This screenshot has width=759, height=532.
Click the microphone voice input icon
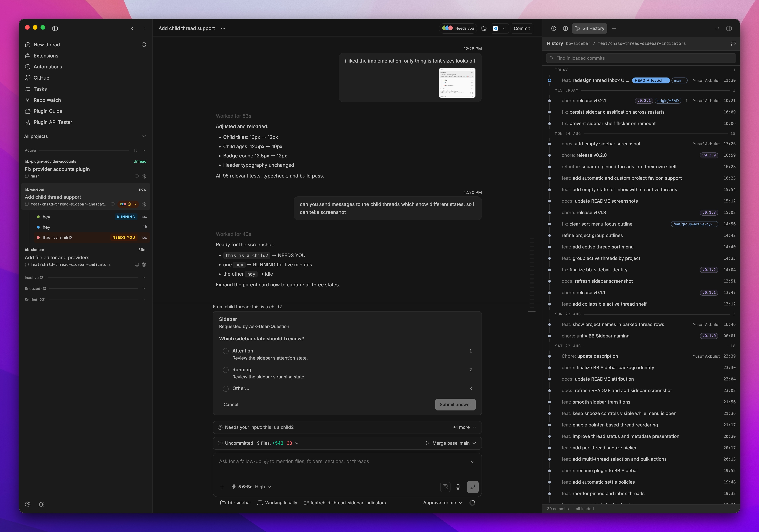click(458, 487)
